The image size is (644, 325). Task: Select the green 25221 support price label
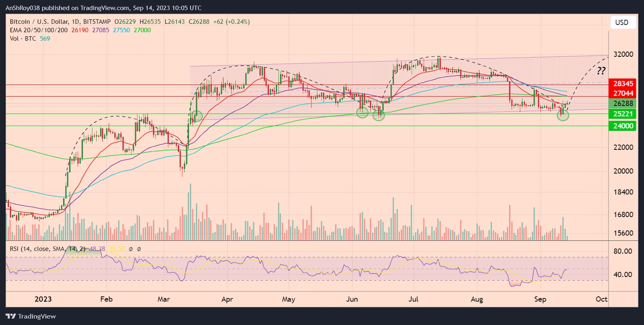pos(623,114)
